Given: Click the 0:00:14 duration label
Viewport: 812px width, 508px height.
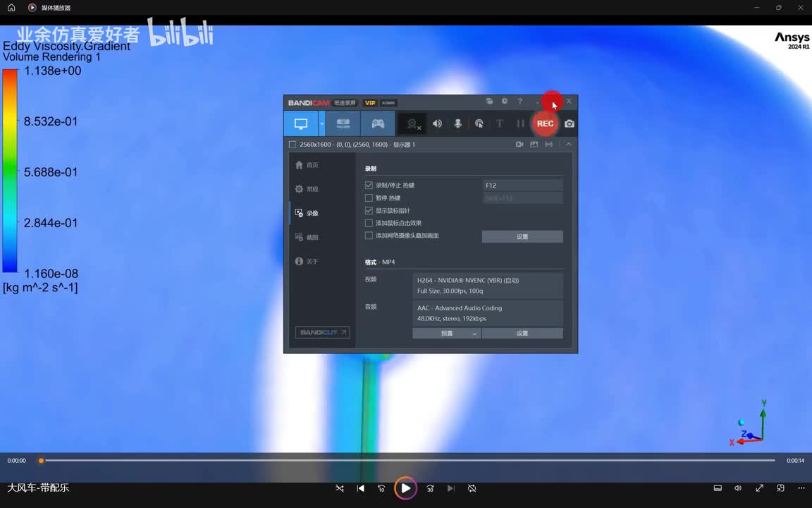Looking at the screenshot, I should click(795, 460).
